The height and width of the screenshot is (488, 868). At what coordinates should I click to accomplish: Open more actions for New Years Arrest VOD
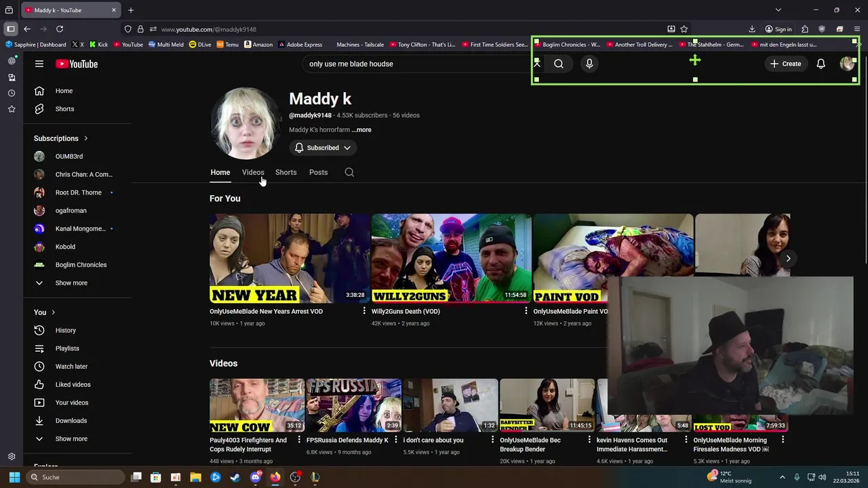(x=364, y=311)
